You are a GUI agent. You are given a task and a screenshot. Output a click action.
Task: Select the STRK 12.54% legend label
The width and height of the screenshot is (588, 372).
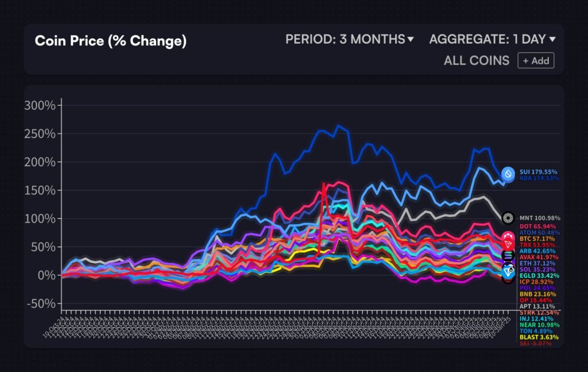tap(539, 313)
